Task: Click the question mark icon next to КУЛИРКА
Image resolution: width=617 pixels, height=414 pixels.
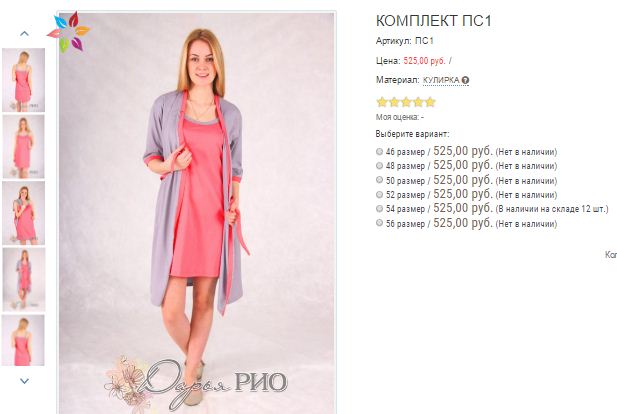Action: tap(465, 80)
